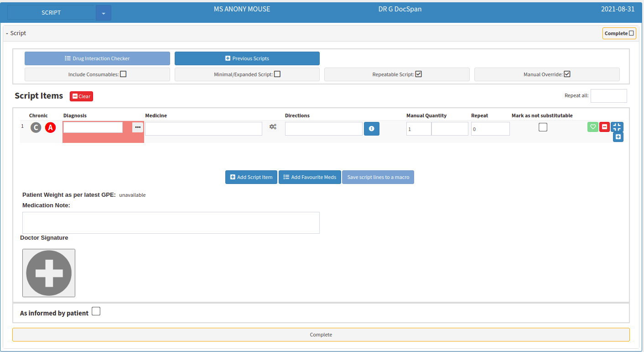The width and height of the screenshot is (644, 352).
Task: Open the diagnosis ellipsis lookup button
Action: click(x=138, y=127)
